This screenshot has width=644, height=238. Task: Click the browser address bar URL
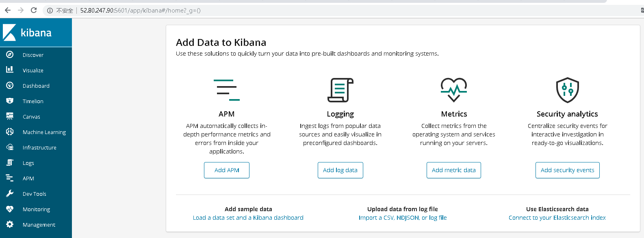point(140,11)
